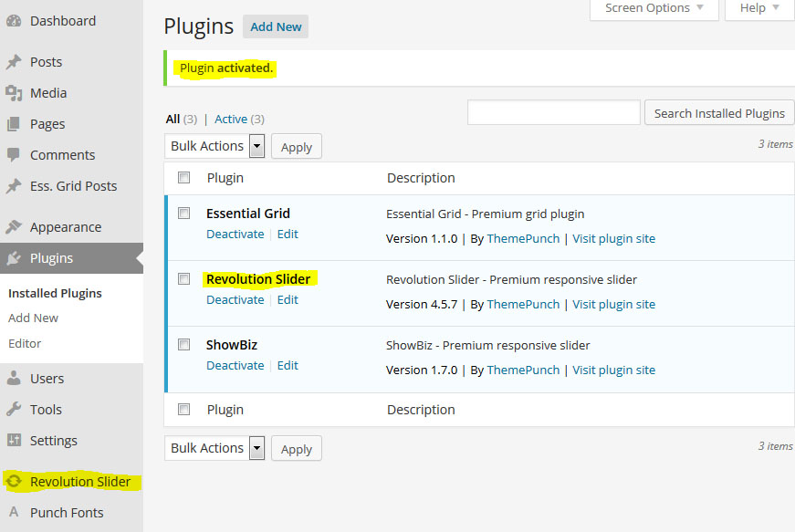
Task: Click the plugin search input field
Action: [x=553, y=113]
